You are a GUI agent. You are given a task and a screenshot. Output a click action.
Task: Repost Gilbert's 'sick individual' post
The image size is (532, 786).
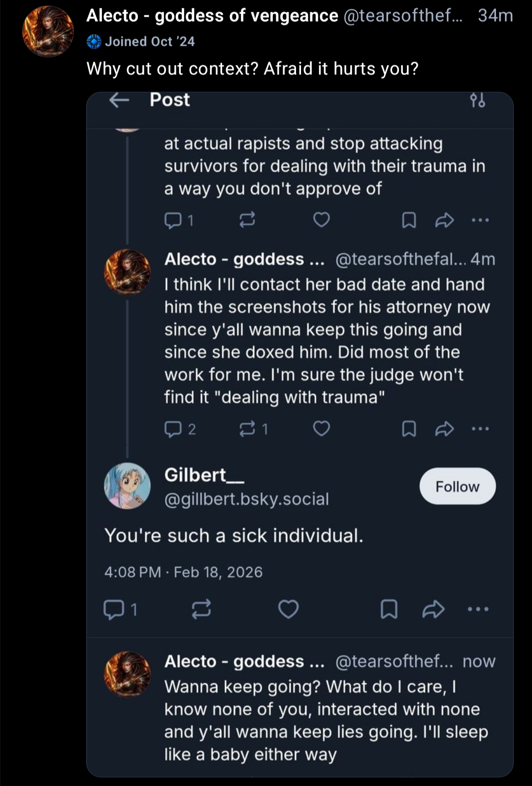tap(201, 610)
